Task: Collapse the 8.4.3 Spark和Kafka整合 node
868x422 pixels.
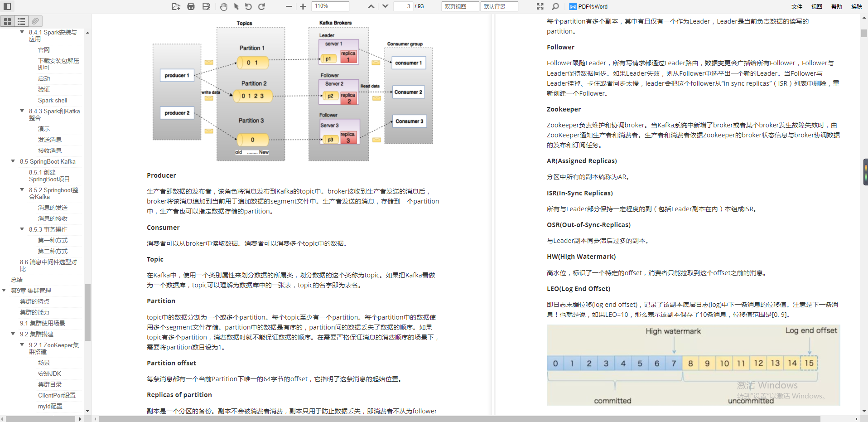Action: (x=22, y=111)
